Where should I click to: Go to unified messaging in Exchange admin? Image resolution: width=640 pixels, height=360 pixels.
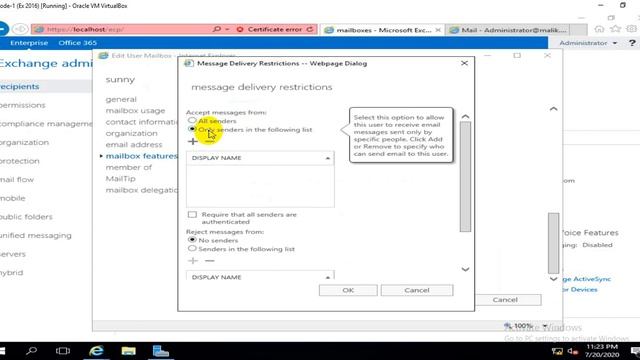[36, 236]
